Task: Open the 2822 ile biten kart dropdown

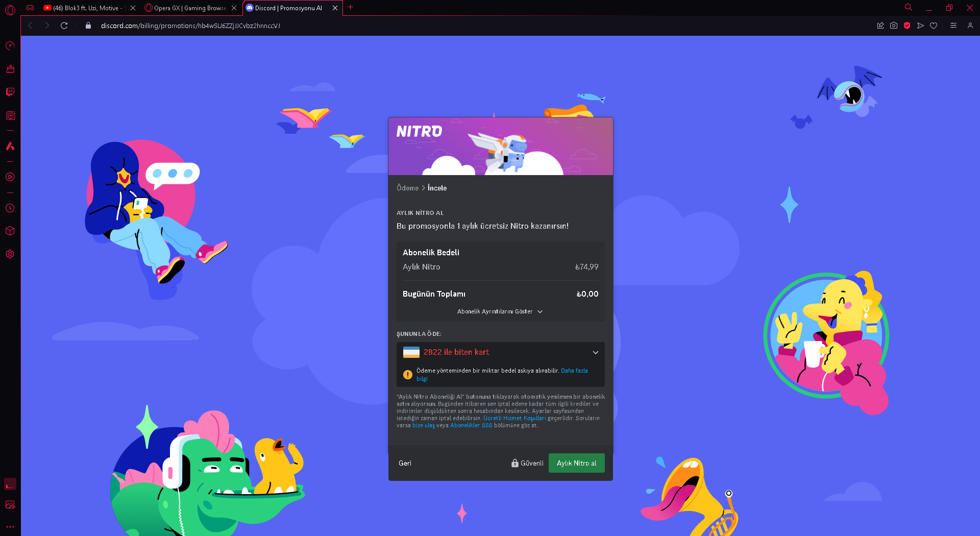Action: [501, 352]
